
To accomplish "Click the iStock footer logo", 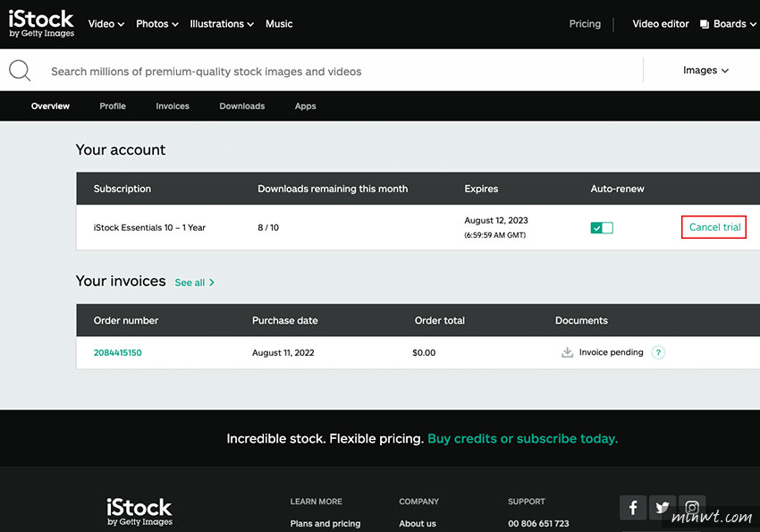I will click(139, 511).
